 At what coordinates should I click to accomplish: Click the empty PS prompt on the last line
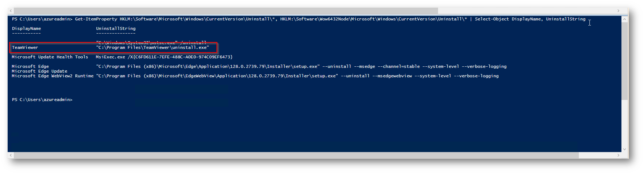point(42,100)
